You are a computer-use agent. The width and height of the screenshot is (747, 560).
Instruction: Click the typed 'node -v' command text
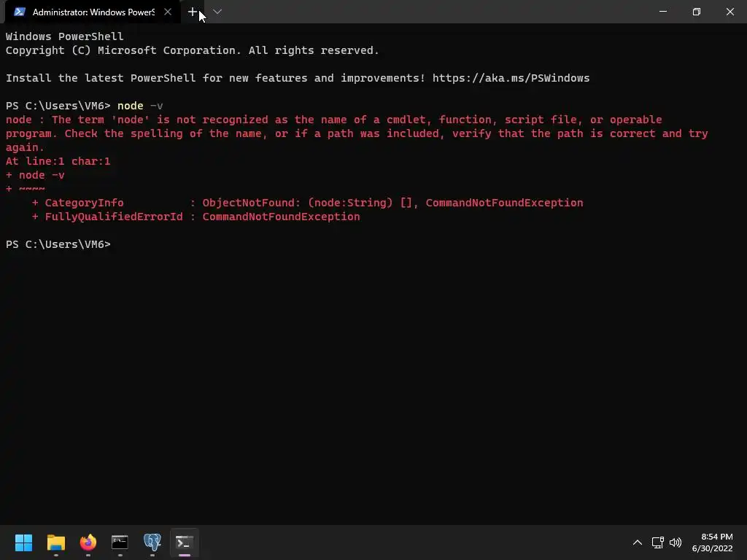140,106
